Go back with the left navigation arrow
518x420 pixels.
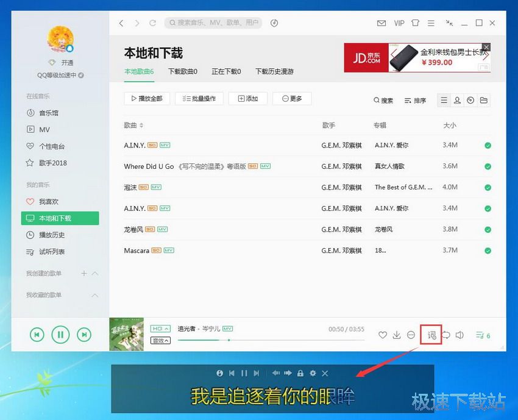(x=121, y=23)
